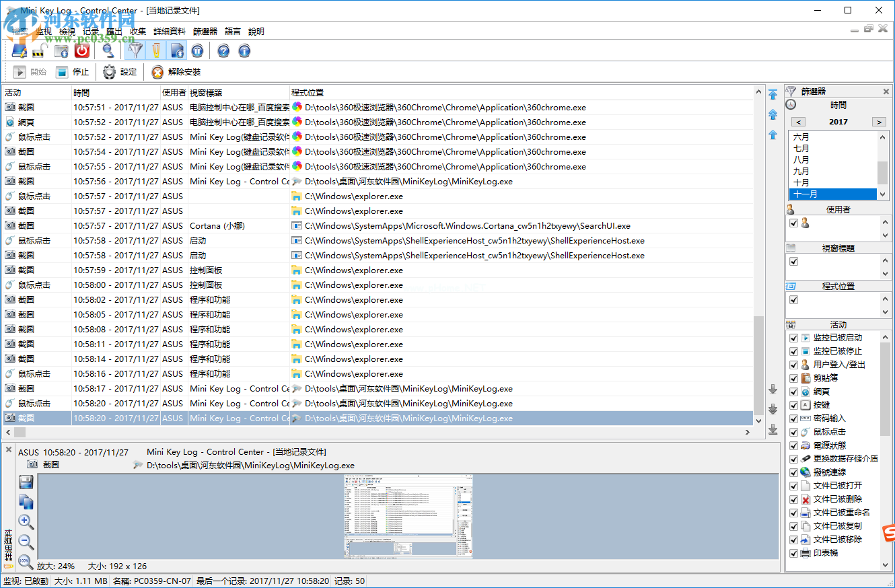Open the 語言 menu
The width and height of the screenshot is (895, 588).
[233, 31]
